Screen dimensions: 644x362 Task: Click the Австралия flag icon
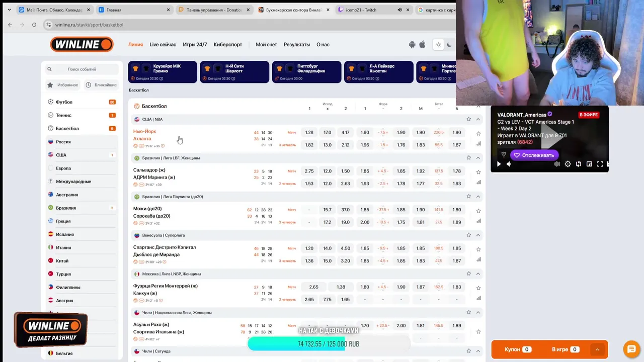click(x=51, y=195)
